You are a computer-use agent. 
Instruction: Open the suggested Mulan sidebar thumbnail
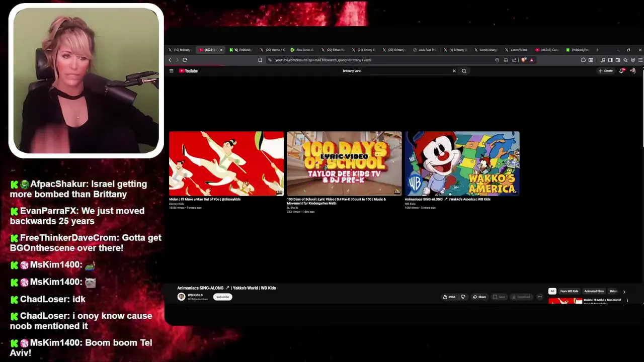[x=565, y=301]
